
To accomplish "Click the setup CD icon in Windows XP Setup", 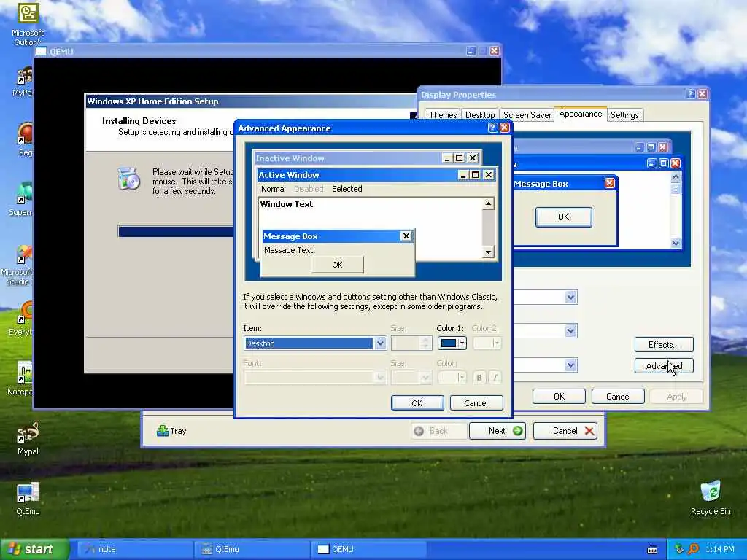I will (128, 179).
